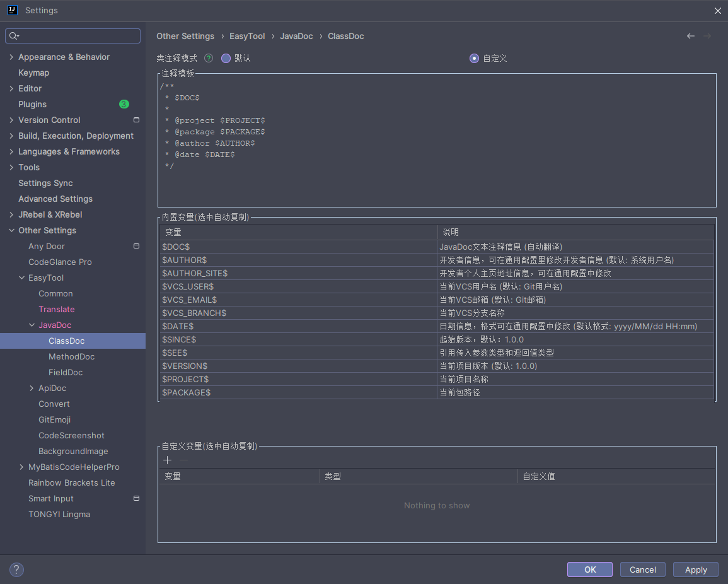Expand the ApiDoc tree node

[32, 388]
